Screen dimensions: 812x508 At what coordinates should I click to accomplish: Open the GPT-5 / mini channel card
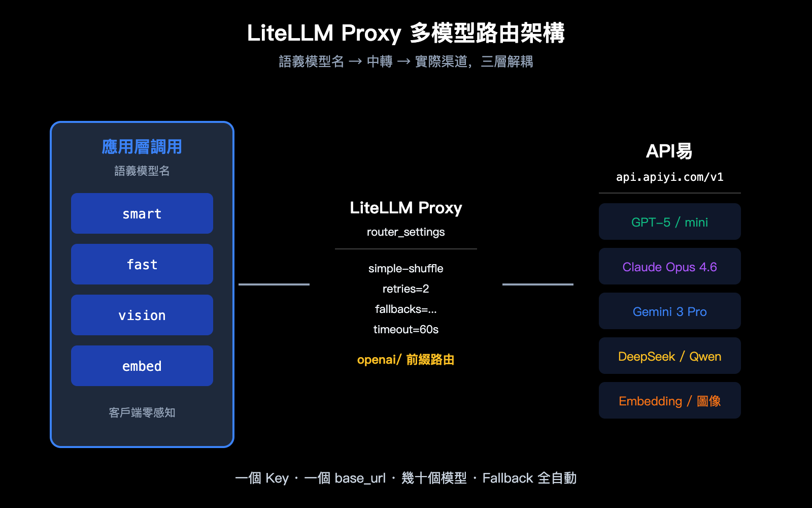pos(669,221)
